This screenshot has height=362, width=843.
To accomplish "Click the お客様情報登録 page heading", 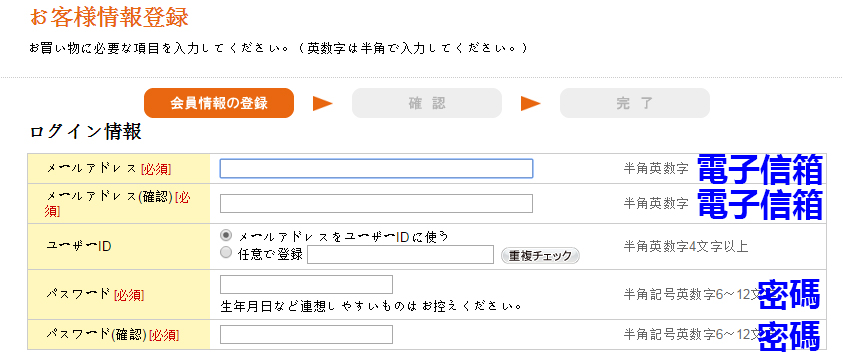I will tap(109, 17).
